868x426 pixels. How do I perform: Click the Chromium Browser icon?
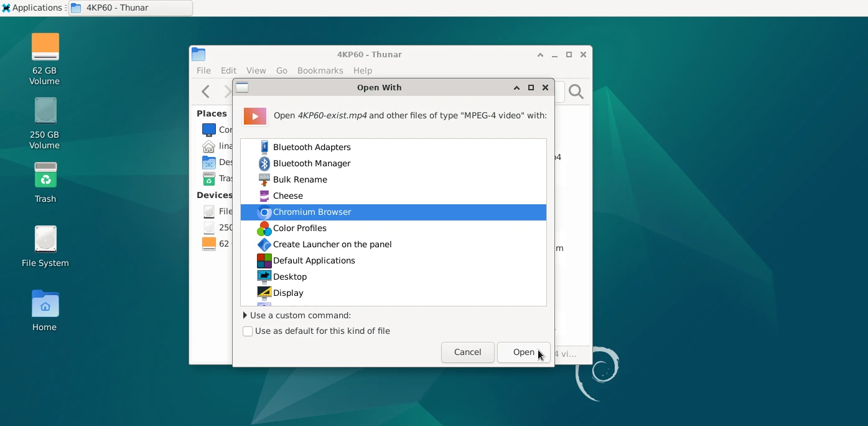pos(264,212)
